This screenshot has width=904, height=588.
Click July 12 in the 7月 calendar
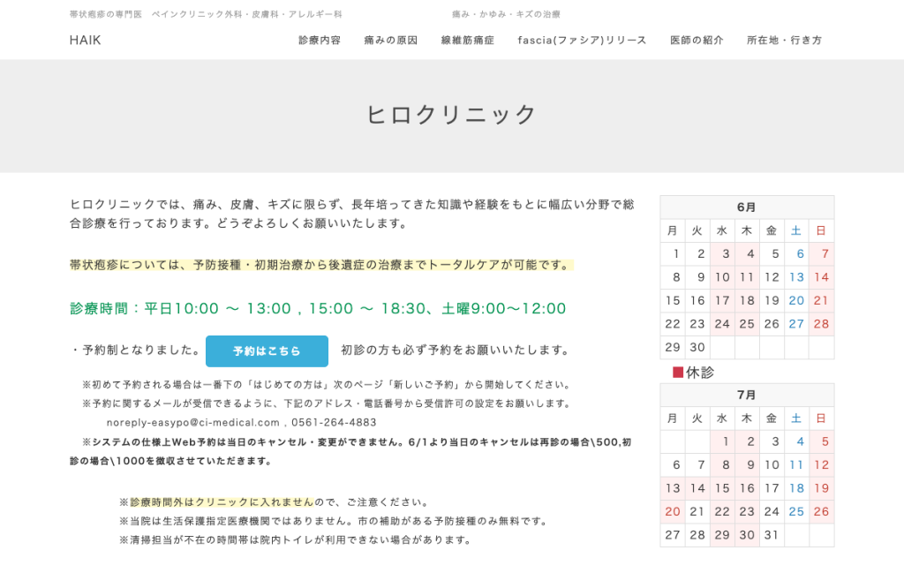(x=822, y=465)
